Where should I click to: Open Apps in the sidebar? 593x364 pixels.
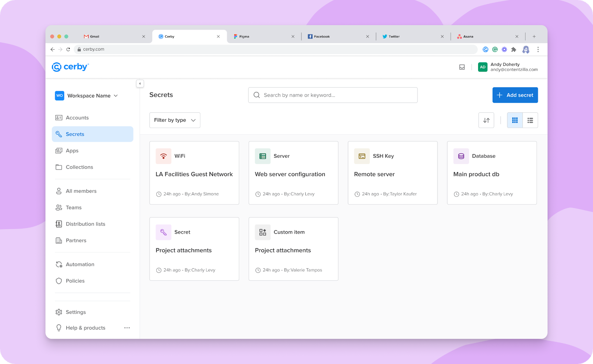[x=92, y=150]
